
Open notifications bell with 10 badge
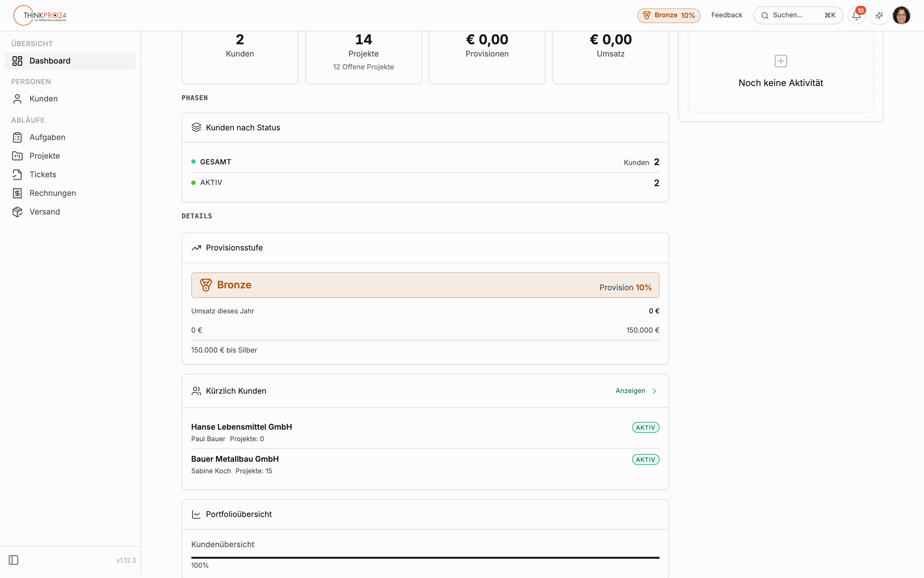tap(856, 15)
